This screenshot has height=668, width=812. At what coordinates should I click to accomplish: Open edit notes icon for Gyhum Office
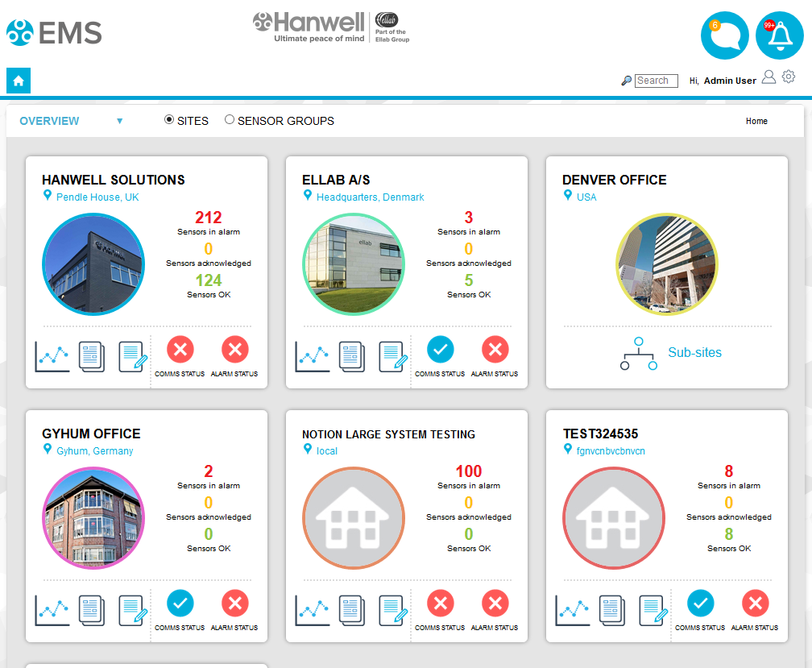tap(133, 610)
